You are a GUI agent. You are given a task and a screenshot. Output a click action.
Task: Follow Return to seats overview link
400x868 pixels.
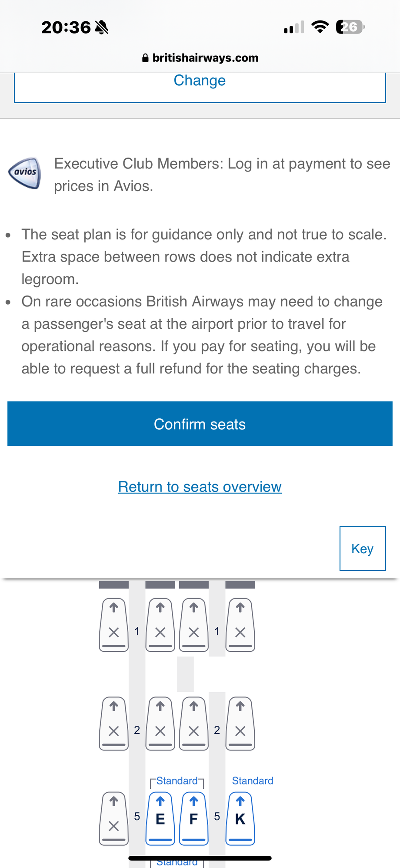(x=200, y=487)
